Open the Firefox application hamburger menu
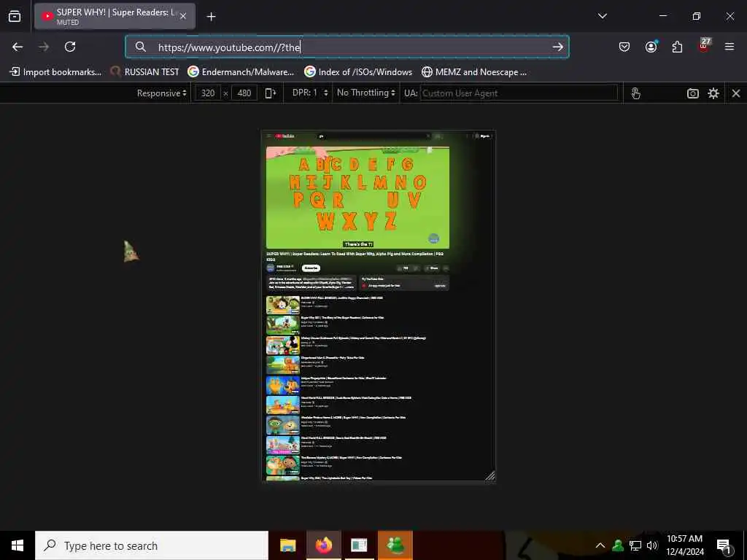 [x=729, y=47]
